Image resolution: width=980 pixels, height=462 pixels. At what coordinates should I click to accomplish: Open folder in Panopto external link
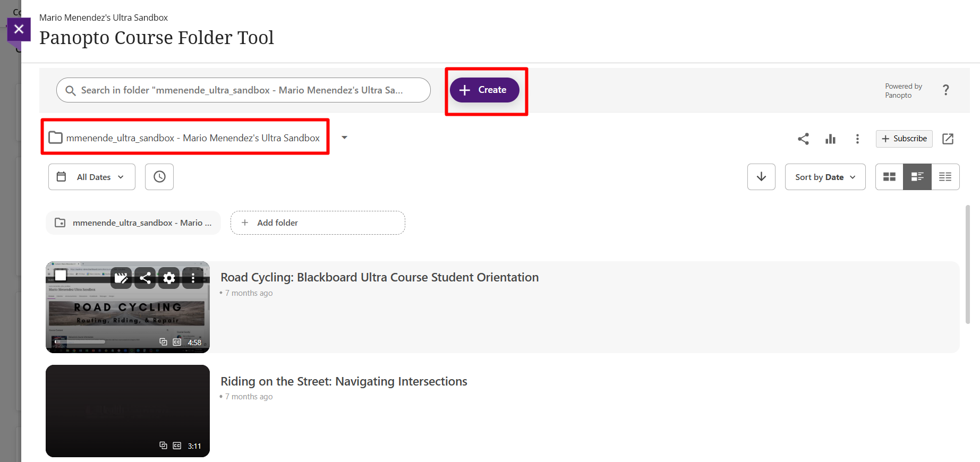pos(948,139)
